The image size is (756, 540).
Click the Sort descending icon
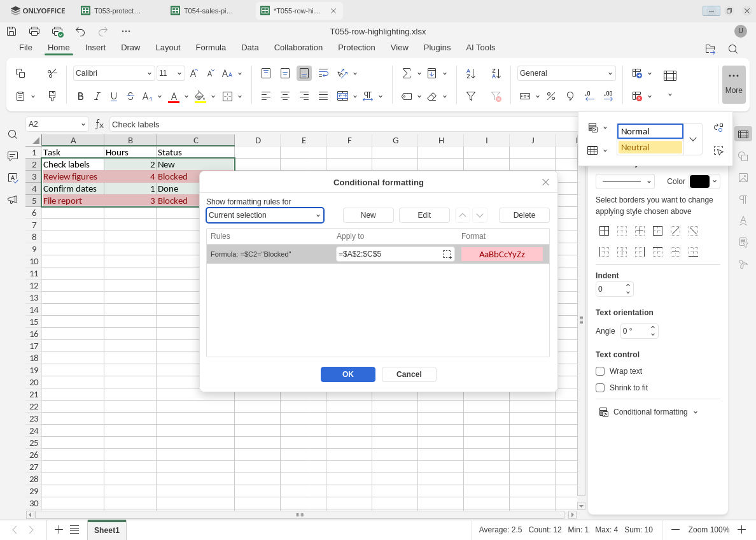[x=496, y=73]
